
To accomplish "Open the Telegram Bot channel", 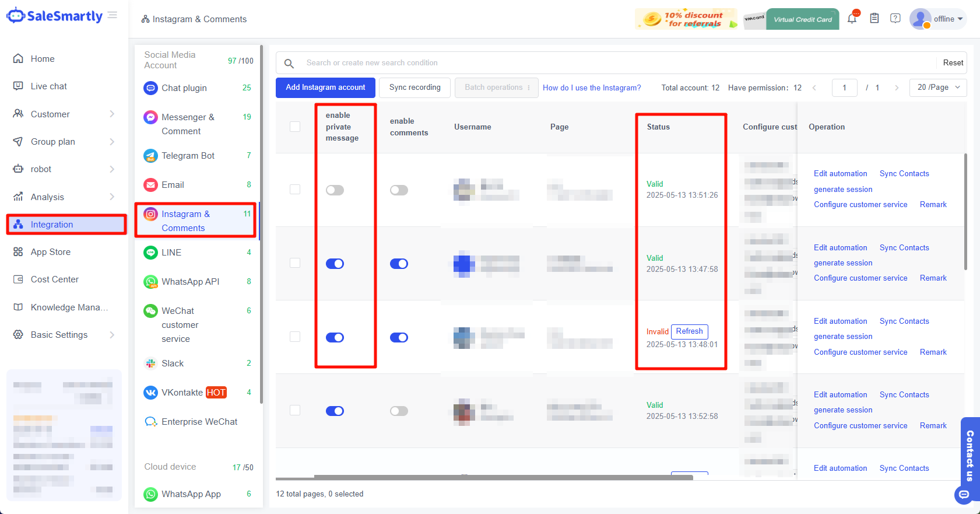I will pyautogui.click(x=188, y=156).
